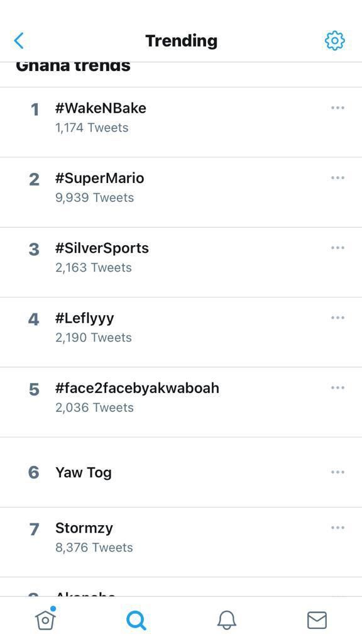Open more options for #SilverSports
Screen dimensions: 362x644
pyautogui.click(x=337, y=248)
